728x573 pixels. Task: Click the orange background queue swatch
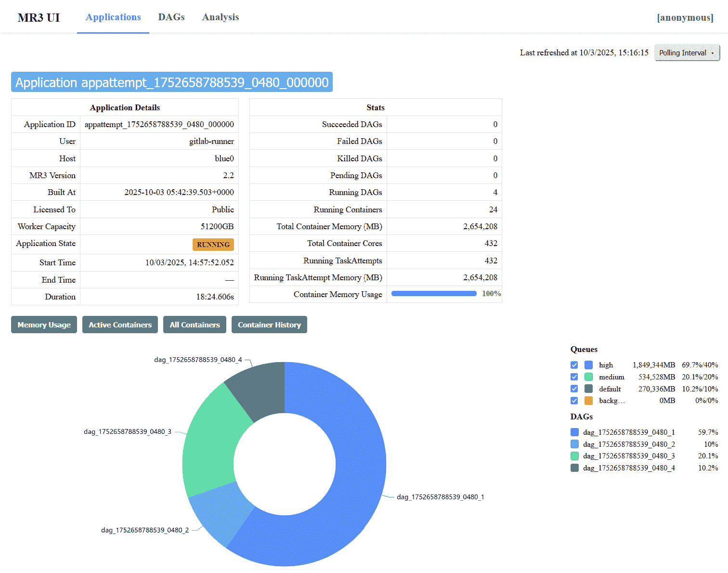[x=588, y=401]
